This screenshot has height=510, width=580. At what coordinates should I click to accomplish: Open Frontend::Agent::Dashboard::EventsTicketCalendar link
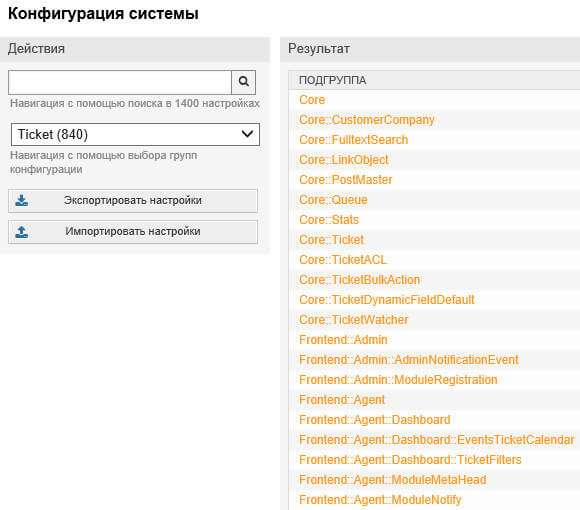[437, 440]
